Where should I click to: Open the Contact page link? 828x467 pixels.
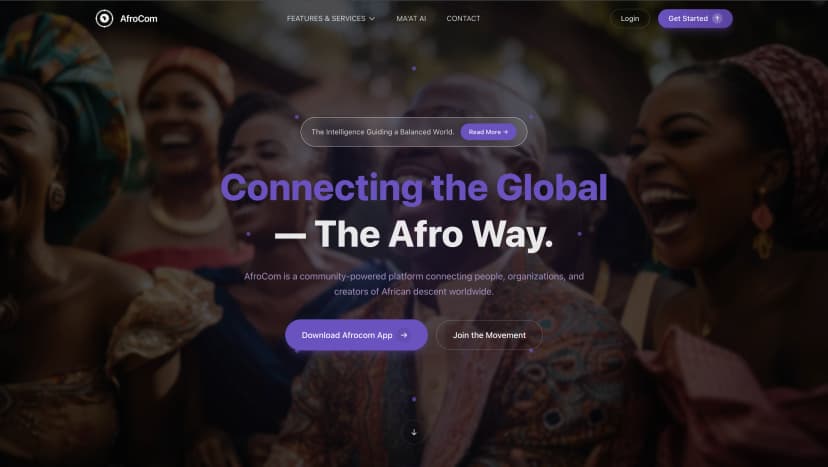coord(463,18)
